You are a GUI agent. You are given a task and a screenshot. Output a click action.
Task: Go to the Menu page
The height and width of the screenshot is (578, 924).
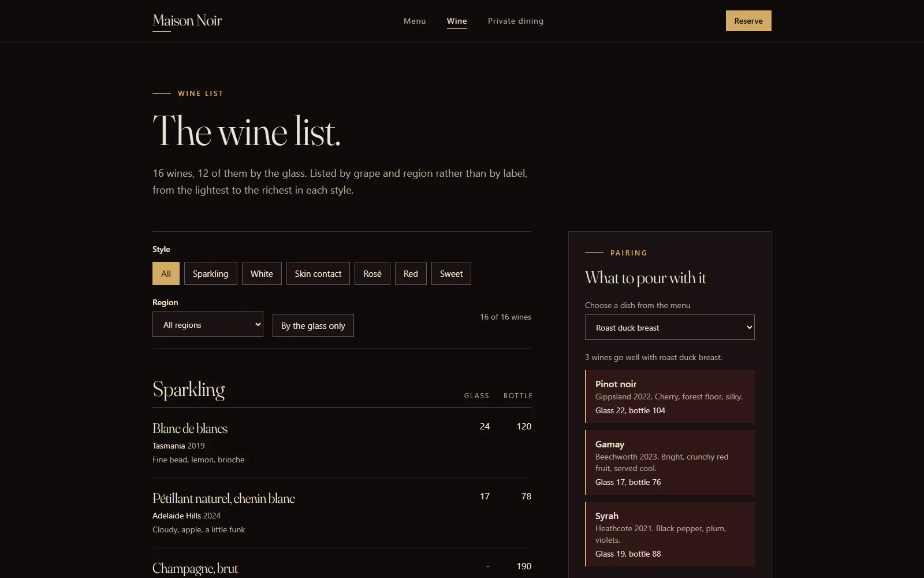[x=415, y=21]
